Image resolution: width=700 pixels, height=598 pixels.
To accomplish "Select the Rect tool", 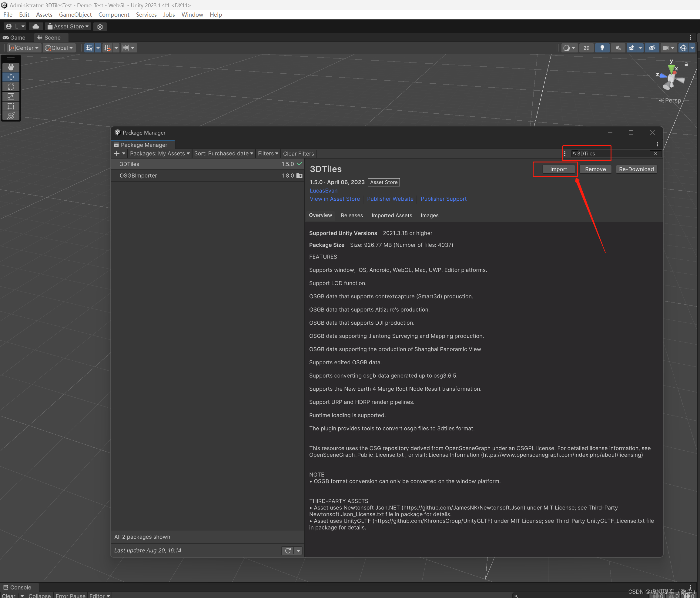I will [11, 106].
